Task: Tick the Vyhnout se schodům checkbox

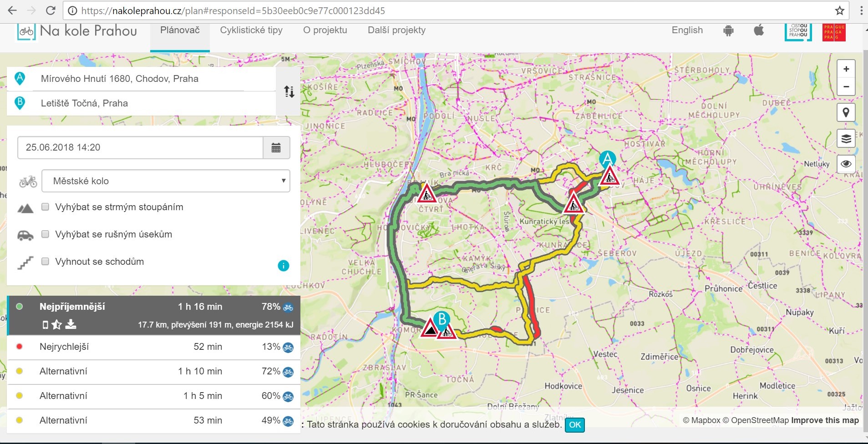Action: tap(45, 262)
